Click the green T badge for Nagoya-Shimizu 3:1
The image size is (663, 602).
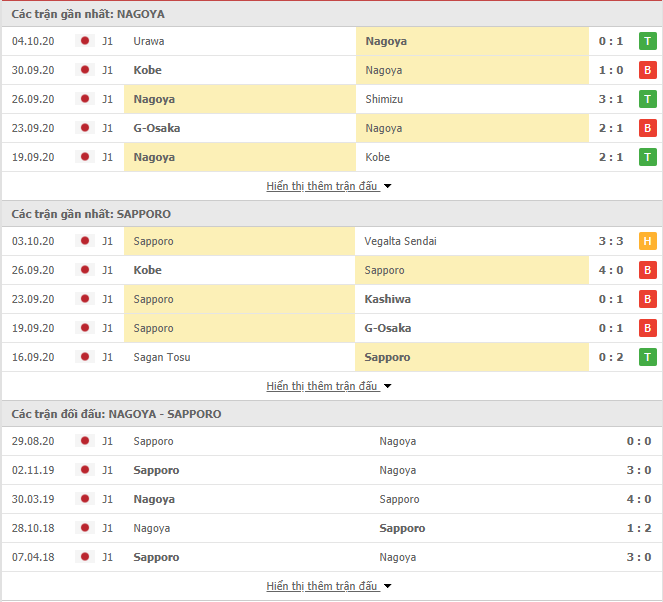click(647, 99)
